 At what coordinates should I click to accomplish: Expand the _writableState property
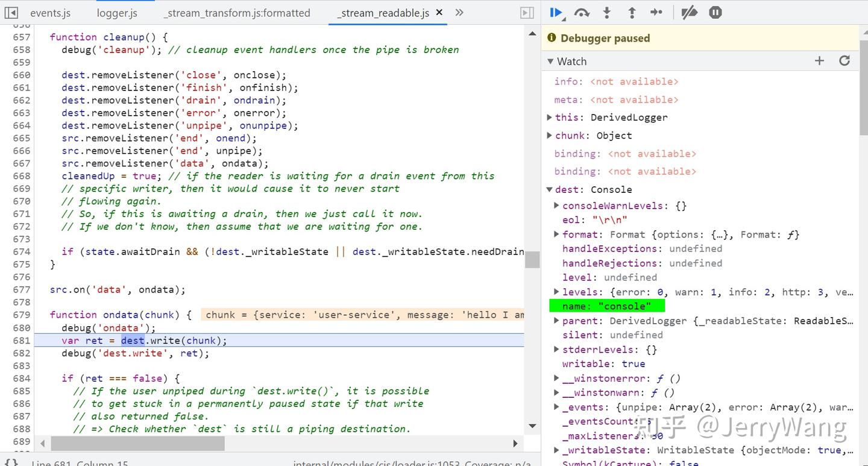[557, 450]
